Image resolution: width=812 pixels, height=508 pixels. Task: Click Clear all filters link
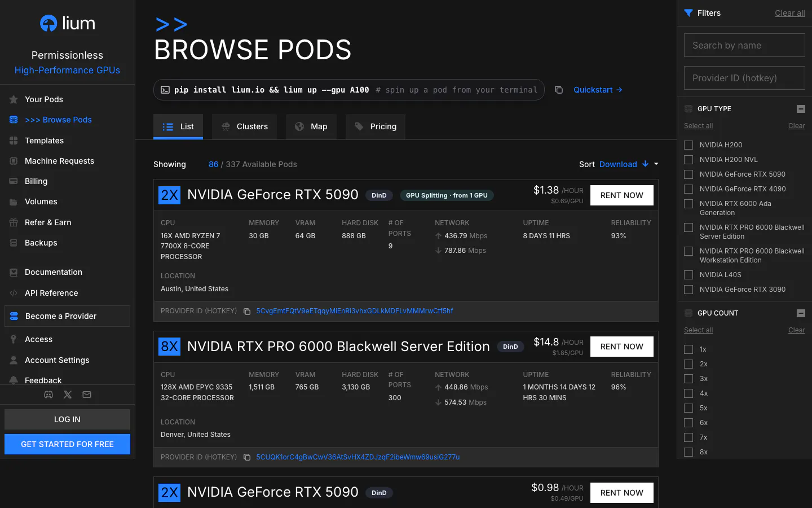point(790,13)
